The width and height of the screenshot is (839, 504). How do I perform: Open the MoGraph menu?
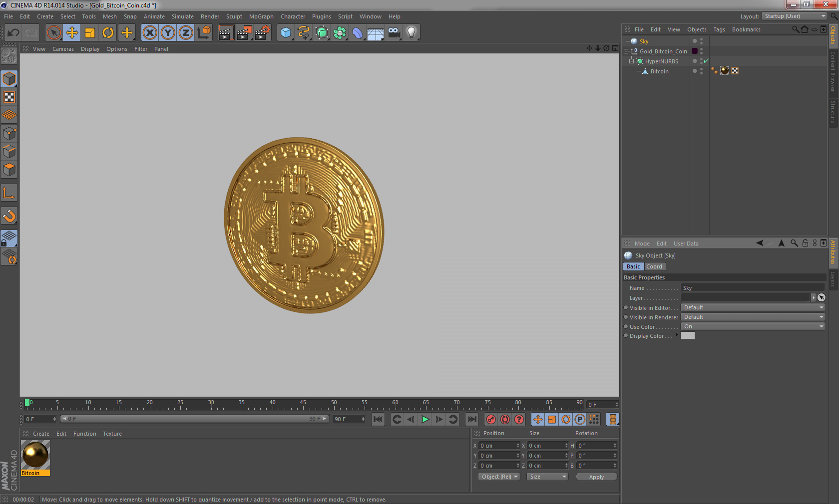coord(261,16)
